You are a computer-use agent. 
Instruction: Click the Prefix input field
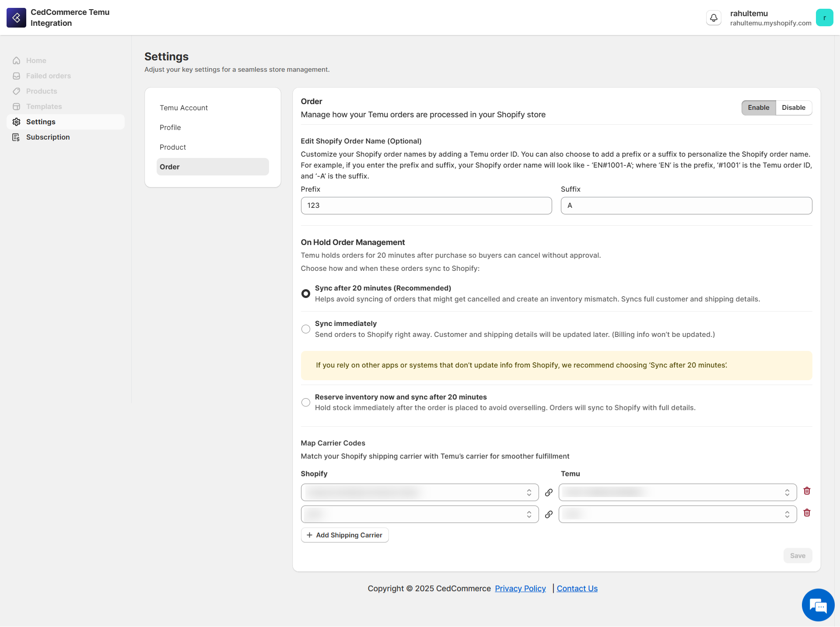coord(426,206)
